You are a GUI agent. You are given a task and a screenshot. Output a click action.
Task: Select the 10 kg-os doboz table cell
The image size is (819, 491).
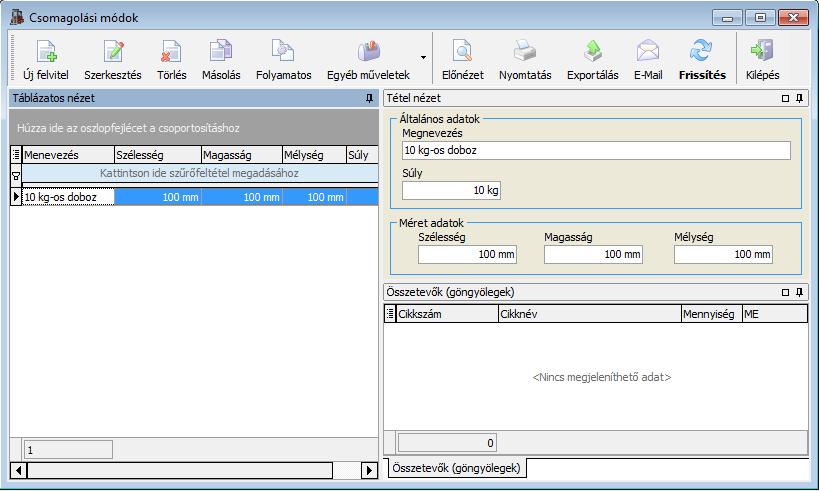coord(68,197)
